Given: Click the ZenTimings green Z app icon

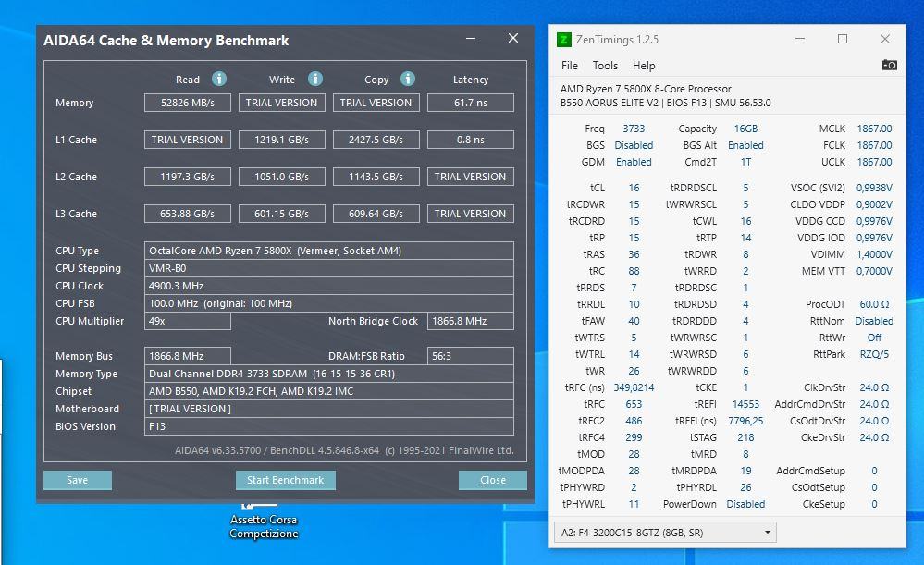Looking at the screenshot, I should pos(564,40).
